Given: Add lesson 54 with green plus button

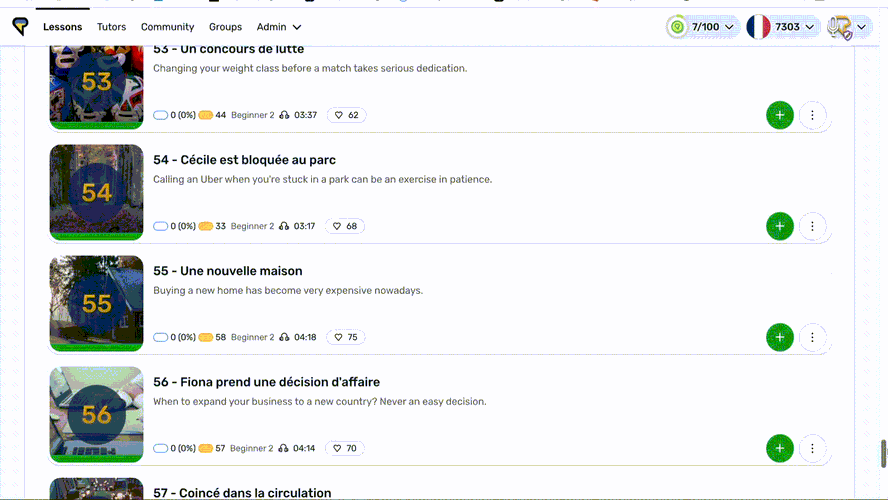Looking at the screenshot, I should click(780, 226).
